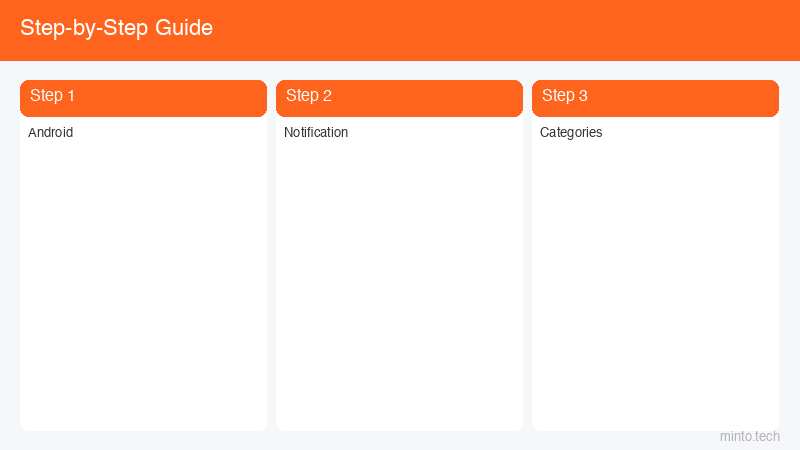The height and width of the screenshot is (450, 800).
Task: Select the Notification text in Step 2
Action: point(316,132)
